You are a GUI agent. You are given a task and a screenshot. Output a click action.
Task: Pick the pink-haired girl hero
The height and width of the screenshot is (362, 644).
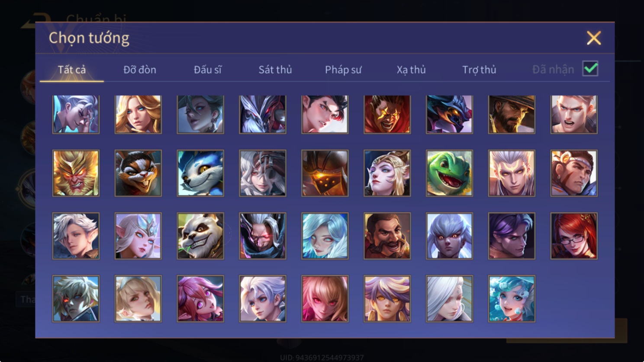pyautogui.click(x=200, y=298)
